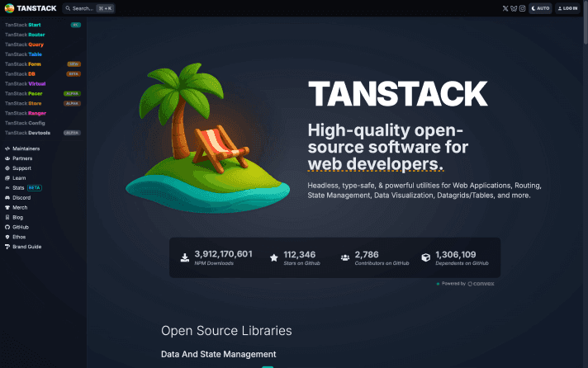This screenshot has width=588, height=368.
Task: Open TanStack Router in sidebar
Action: (25, 35)
